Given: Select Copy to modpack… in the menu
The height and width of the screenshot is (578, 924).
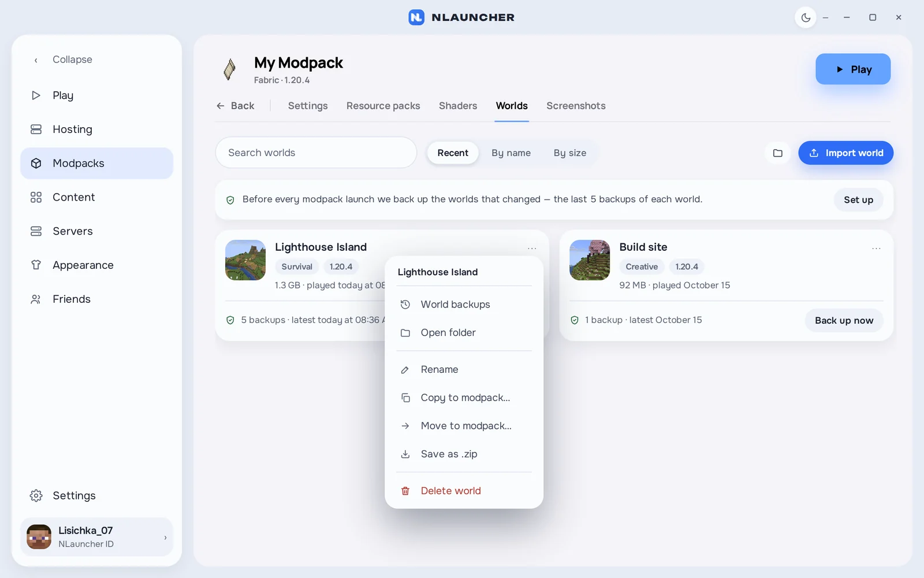Looking at the screenshot, I should click(464, 398).
